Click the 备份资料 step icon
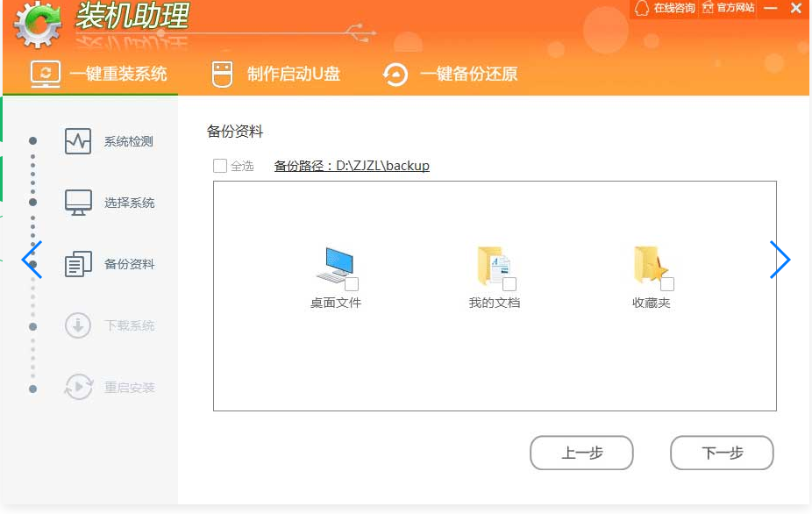The width and height of the screenshot is (812, 514). [x=78, y=264]
